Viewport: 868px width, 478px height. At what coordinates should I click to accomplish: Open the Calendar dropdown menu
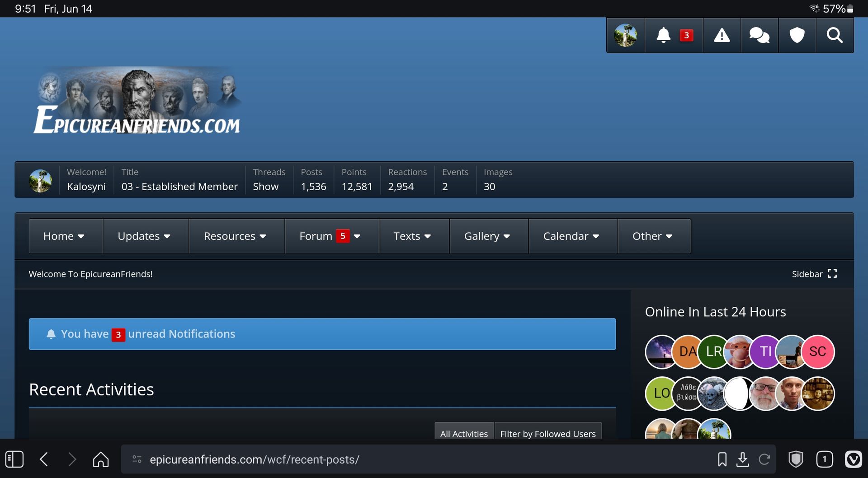(x=571, y=236)
